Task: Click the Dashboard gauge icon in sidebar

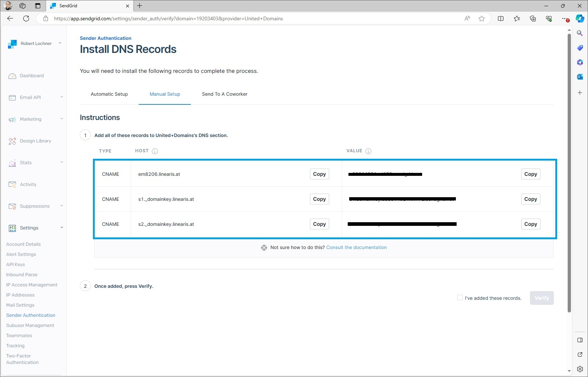Action: pos(12,76)
